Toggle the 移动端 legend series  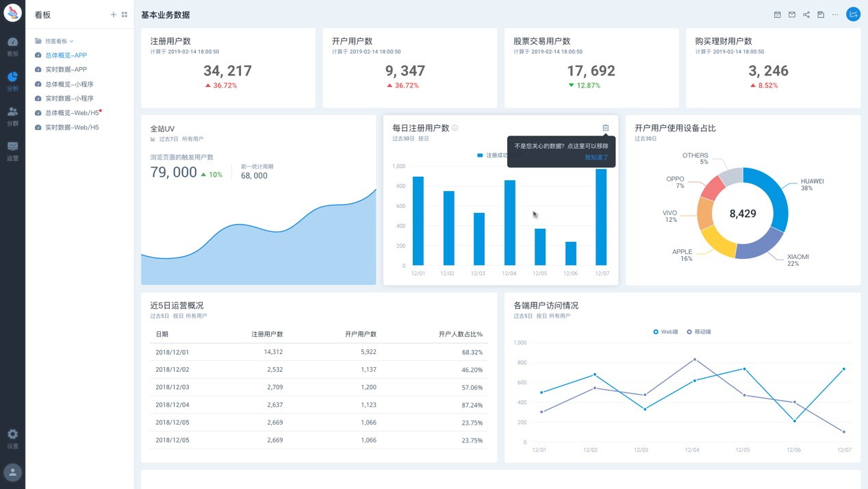(x=699, y=331)
